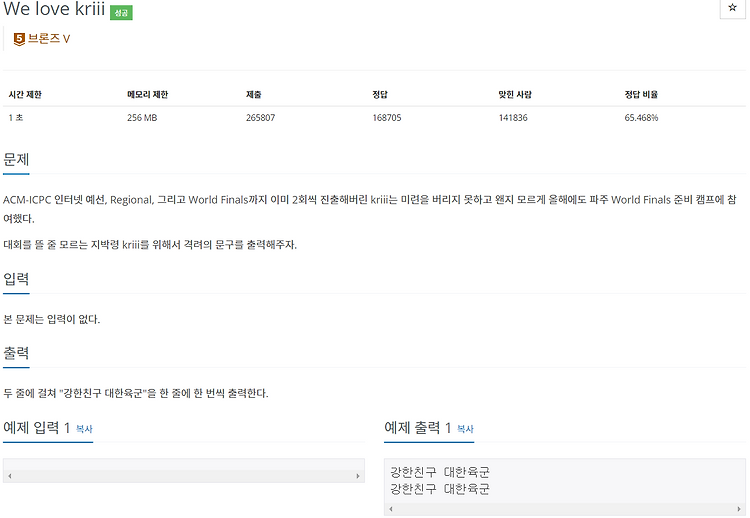This screenshot has height=518, width=750.
Task: Click the 정답 비율 column header
Action: pyautogui.click(x=641, y=95)
